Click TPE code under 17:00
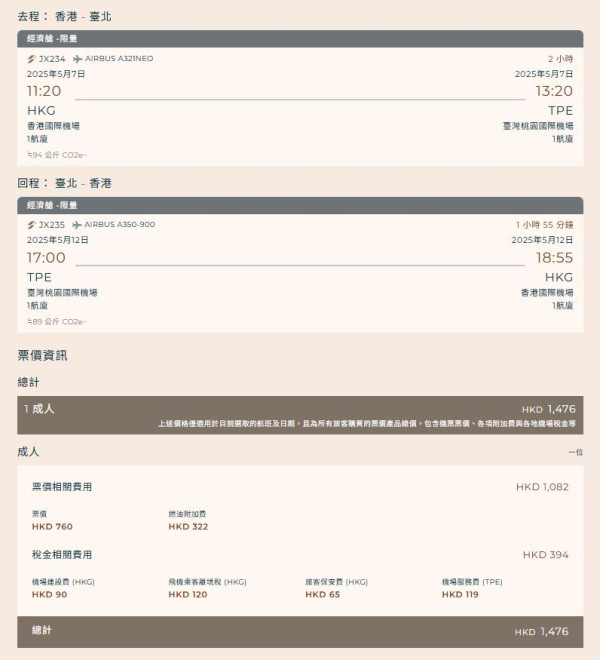The height and width of the screenshot is (660, 600). click(39, 277)
